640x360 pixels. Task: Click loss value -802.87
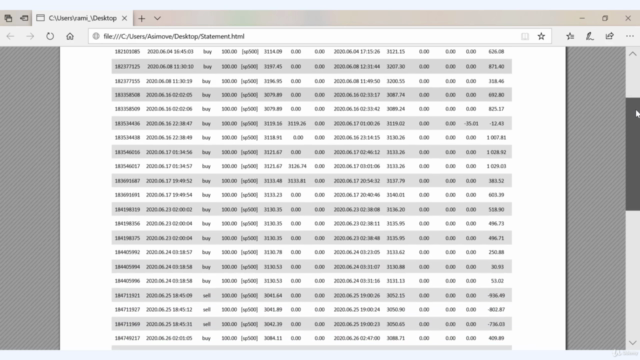(496, 310)
